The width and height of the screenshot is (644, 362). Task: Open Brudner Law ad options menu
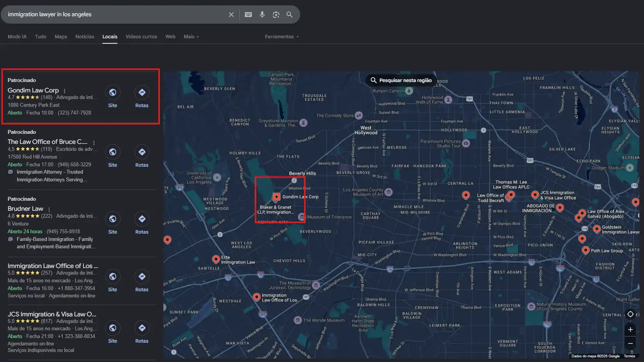click(x=49, y=209)
